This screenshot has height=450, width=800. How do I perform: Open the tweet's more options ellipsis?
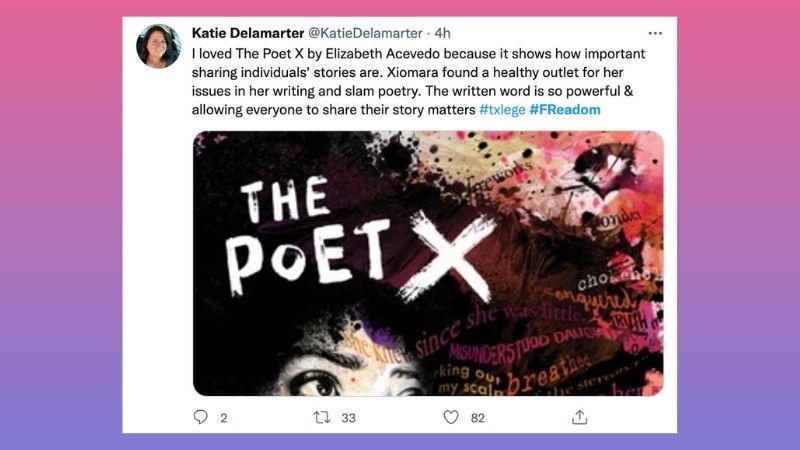click(x=655, y=33)
